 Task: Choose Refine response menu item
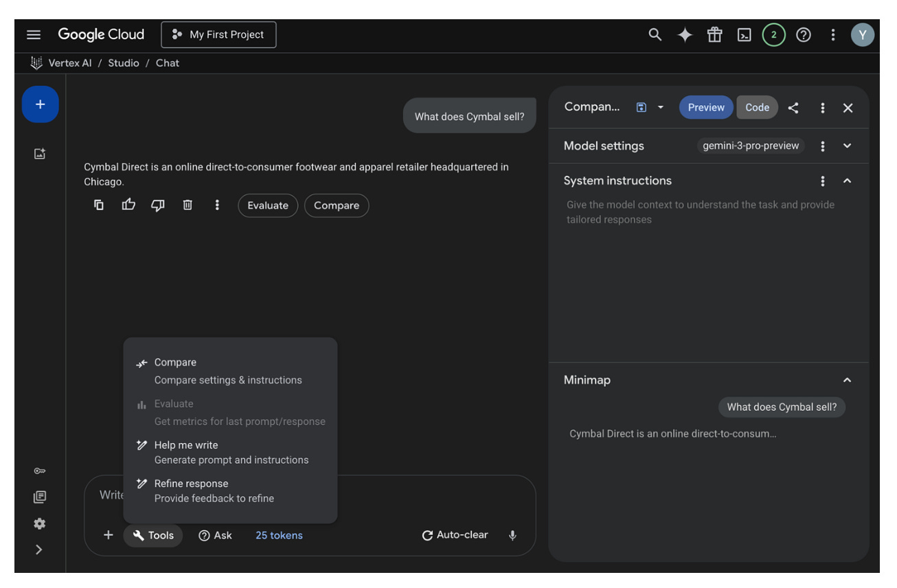tap(230, 490)
